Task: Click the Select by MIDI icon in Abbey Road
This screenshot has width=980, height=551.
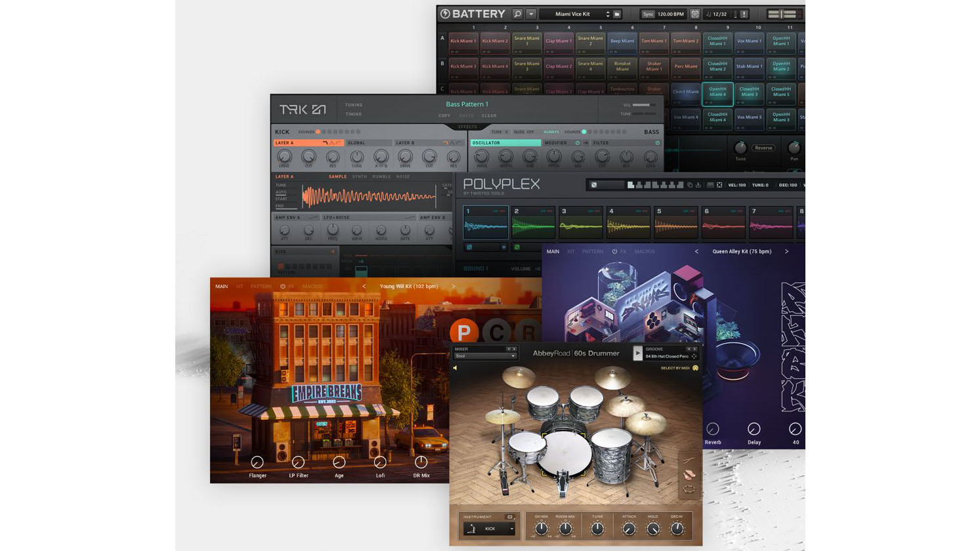Action: pyautogui.click(x=695, y=368)
